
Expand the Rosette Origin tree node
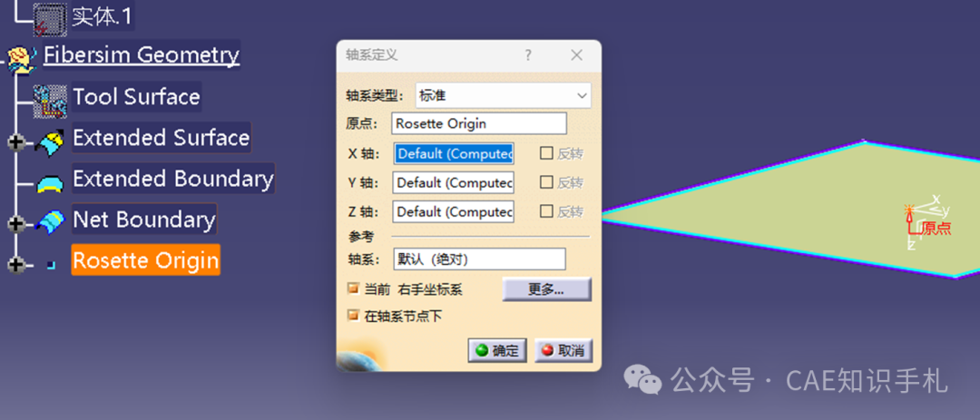click(x=16, y=265)
